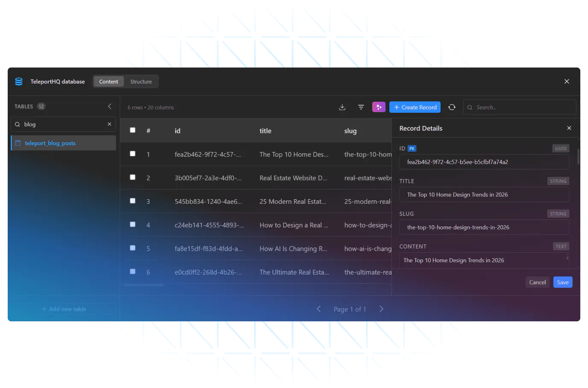Switch to the Structure tab
Screen dimensions: 588x388
141,82
